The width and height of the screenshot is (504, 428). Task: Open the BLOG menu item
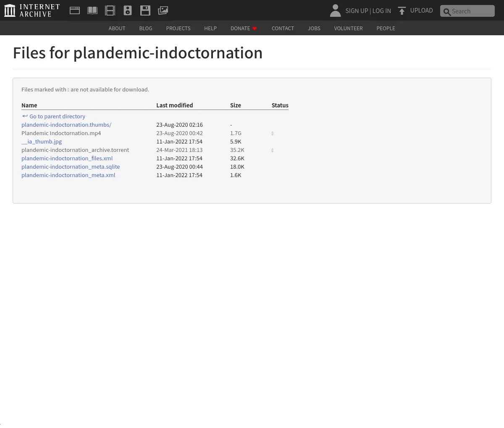coord(146,28)
